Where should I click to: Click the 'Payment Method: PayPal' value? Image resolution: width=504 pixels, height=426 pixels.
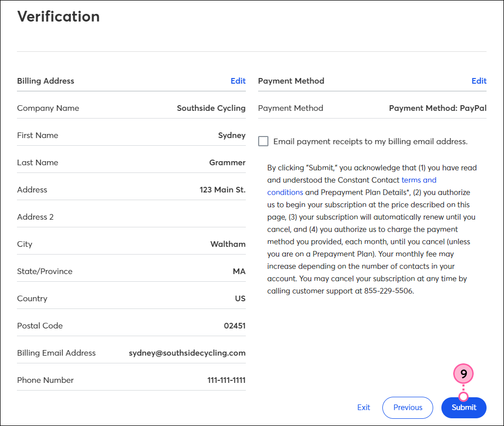coord(437,108)
